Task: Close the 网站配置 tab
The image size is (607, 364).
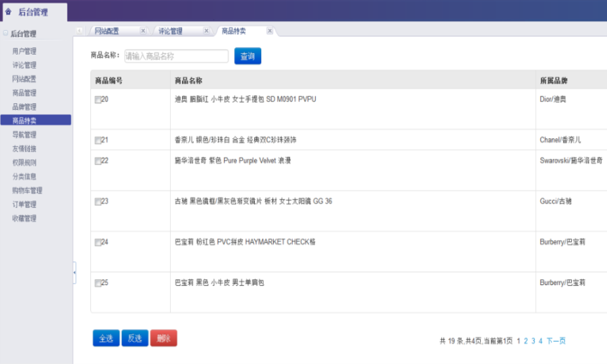Action: (143, 30)
